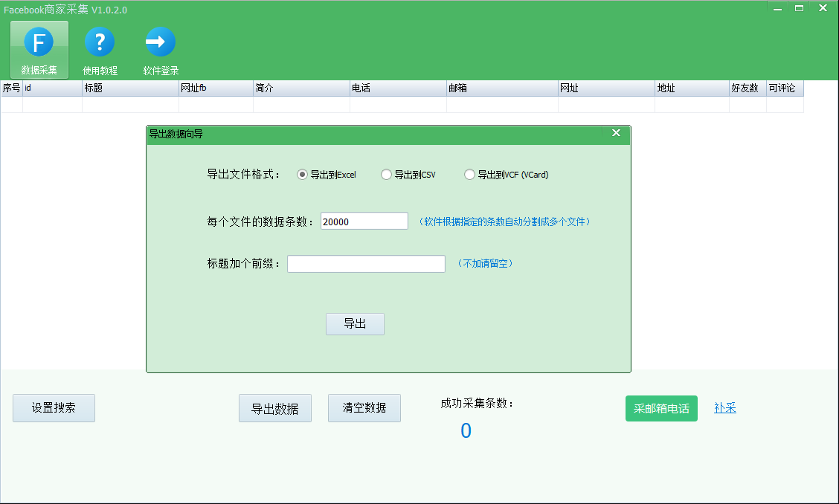The image size is (839, 504).
Task: Select 导出到VCF (VCard) radio option
Action: pos(507,175)
